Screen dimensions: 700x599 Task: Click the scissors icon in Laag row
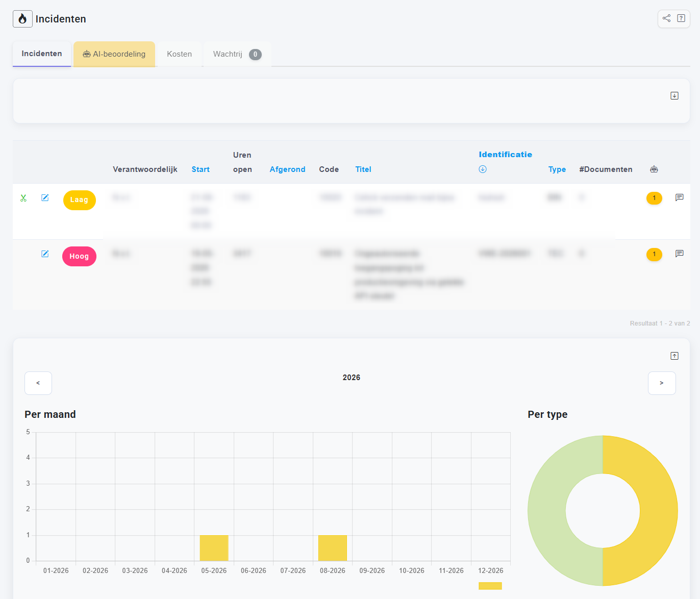tap(23, 198)
